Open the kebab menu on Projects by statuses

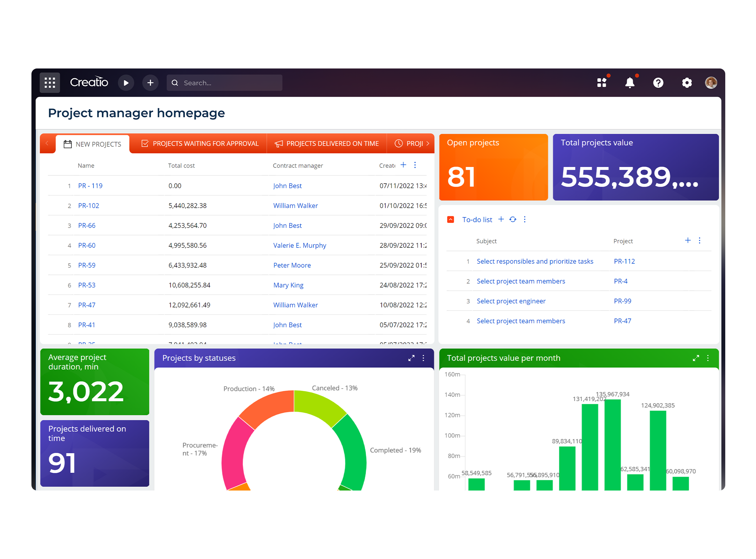(423, 358)
